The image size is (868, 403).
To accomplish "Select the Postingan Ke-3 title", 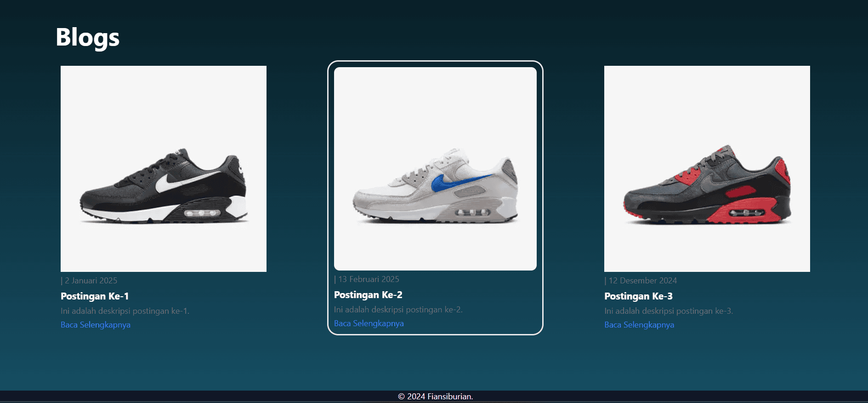I will 638,296.
